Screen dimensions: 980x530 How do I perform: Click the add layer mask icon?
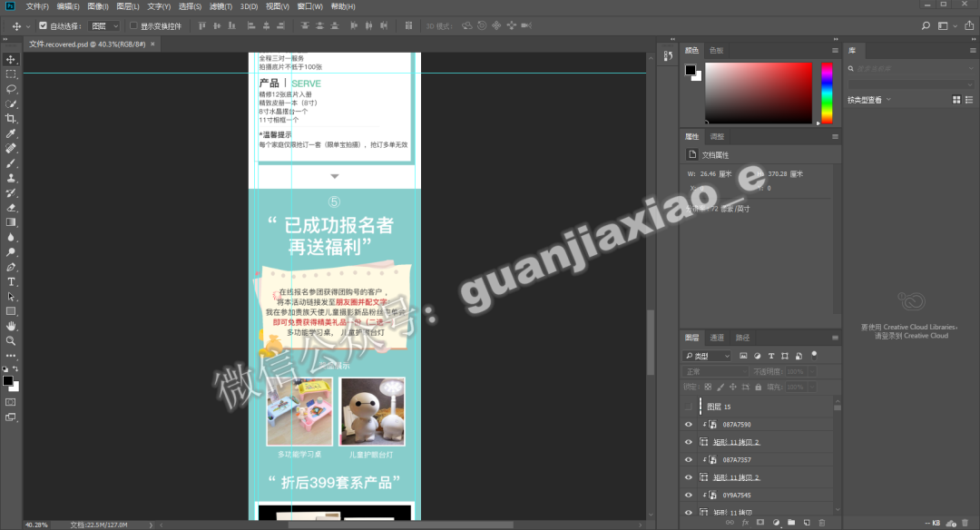click(760, 523)
